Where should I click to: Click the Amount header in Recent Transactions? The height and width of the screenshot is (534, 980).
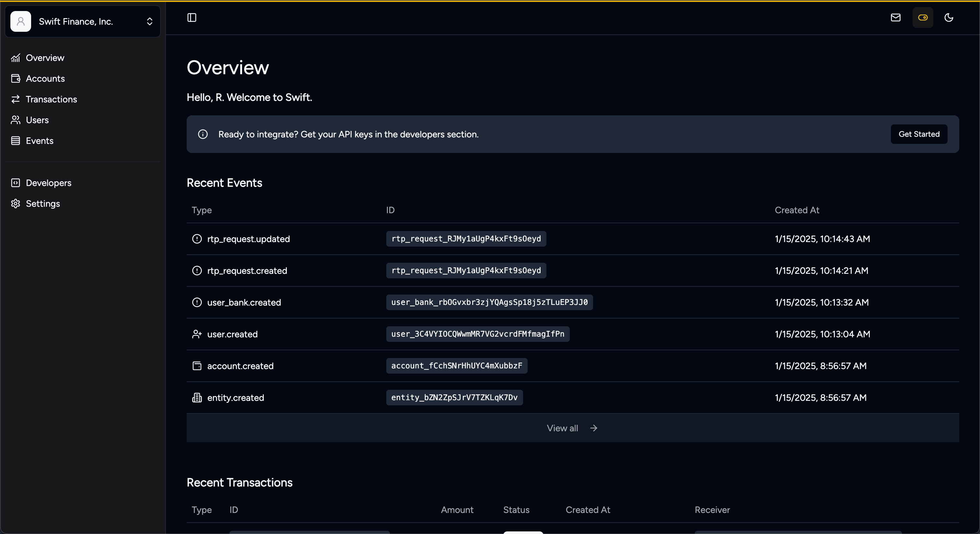pyautogui.click(x=457, y=510)
